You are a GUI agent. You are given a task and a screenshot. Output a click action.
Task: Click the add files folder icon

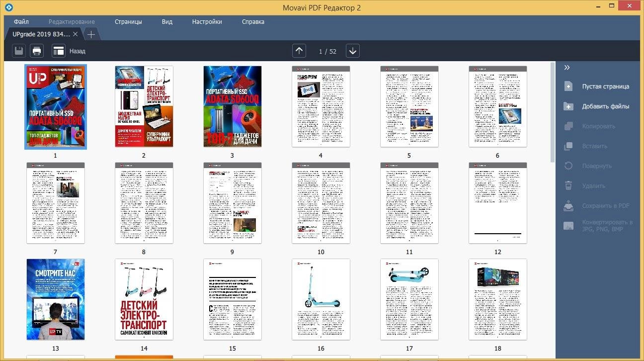click(x=568, y=106)
